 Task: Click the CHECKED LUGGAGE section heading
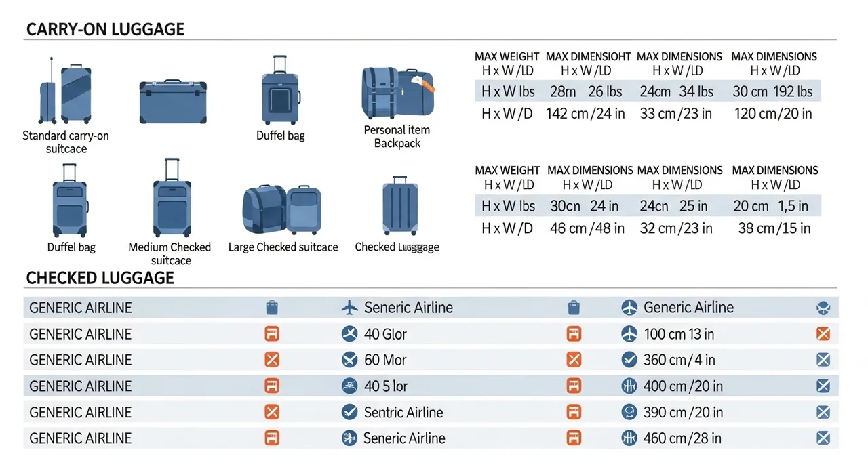[100, 278]
